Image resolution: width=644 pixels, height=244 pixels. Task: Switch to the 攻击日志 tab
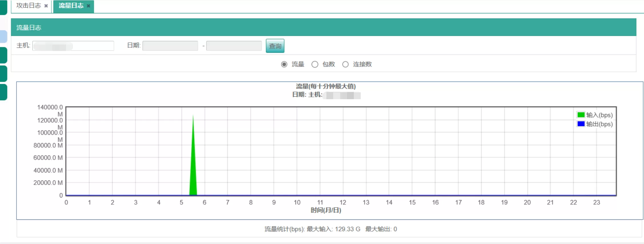point(29,6)
